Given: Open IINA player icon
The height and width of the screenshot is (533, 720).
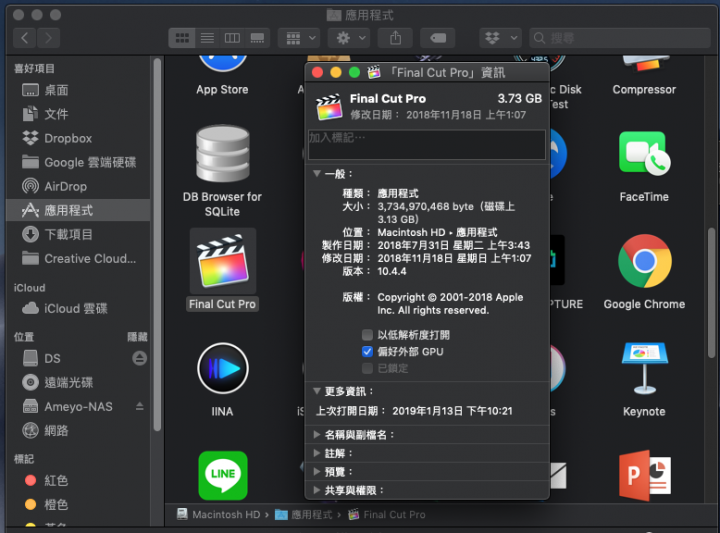Looking at the screenshot, I should (x=223, y=368).
